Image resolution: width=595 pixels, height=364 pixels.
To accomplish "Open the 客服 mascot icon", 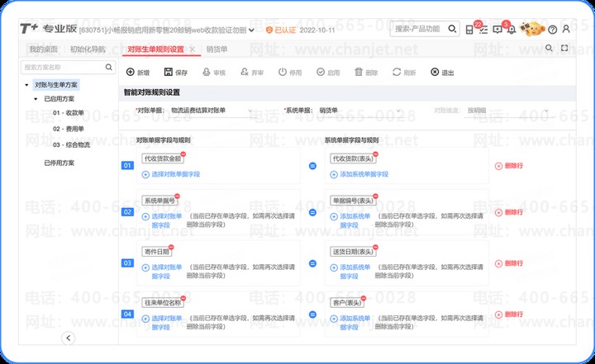I will tap(532, 28).
